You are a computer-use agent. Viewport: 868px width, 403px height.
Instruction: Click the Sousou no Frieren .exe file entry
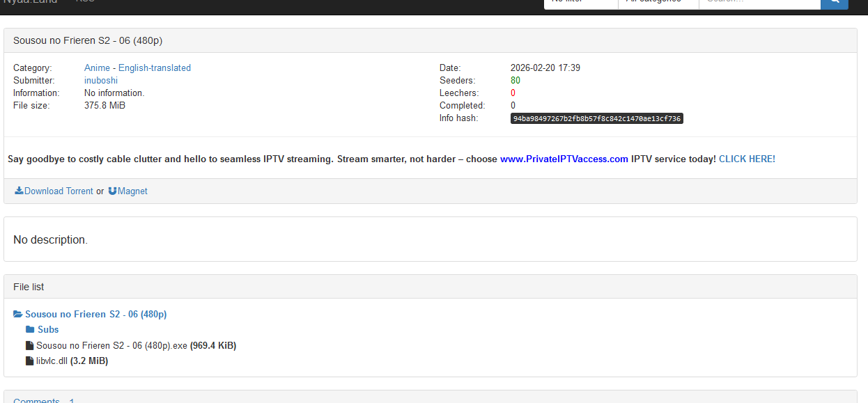pyautogui.click(x=136, y=346)
